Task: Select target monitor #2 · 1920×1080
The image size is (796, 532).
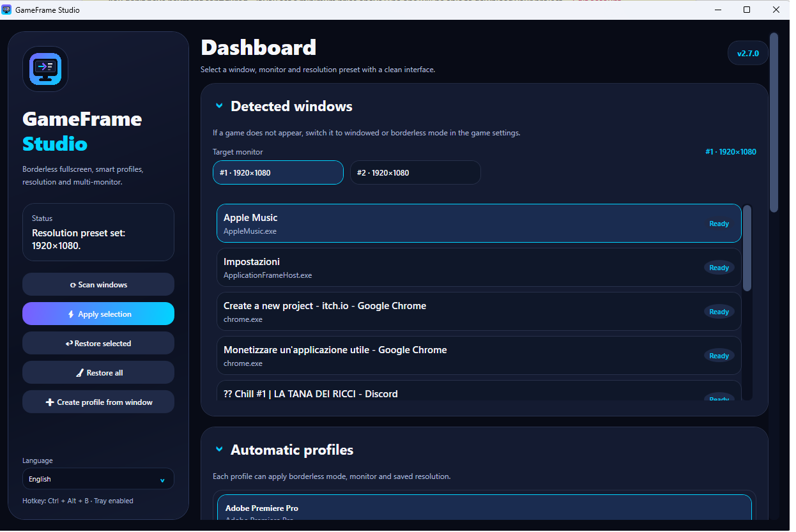Action: pos(415,172)
